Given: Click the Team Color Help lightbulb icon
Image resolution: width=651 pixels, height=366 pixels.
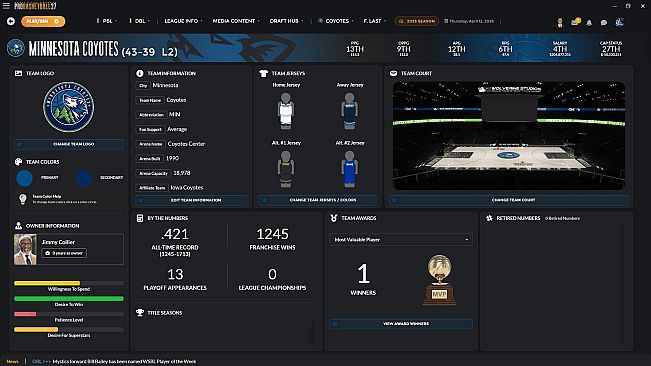Looking at the screenshot, I should [23, 199].
